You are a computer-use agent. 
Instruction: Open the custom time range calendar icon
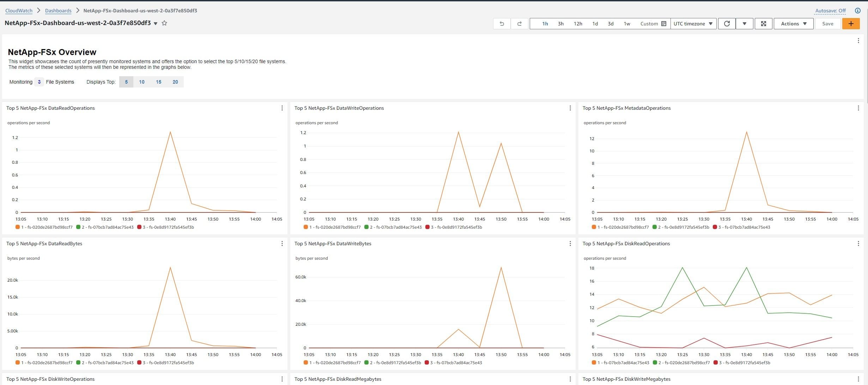coord(664,24)
